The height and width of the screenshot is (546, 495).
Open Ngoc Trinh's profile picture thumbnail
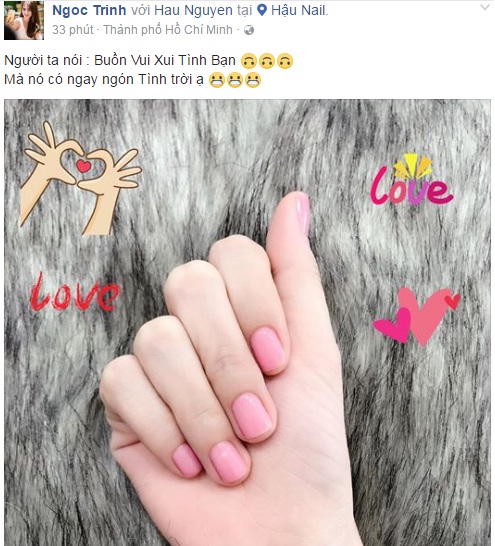[x=24, y=20]
